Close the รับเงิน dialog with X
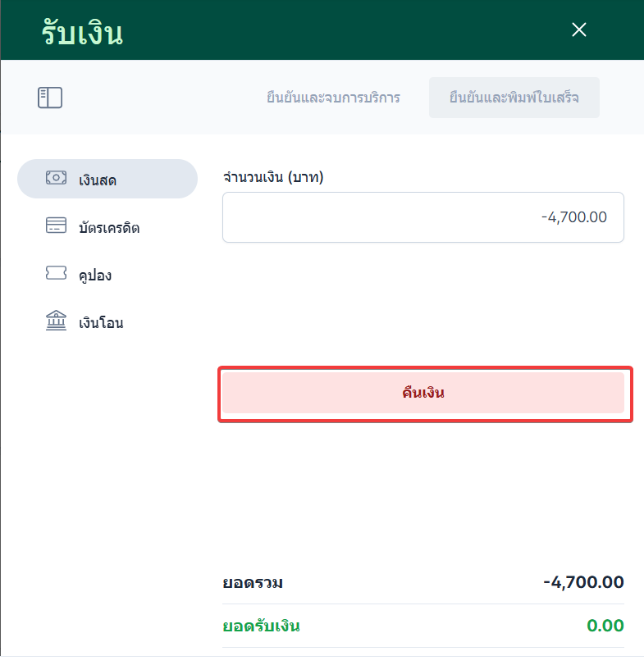The width and height of the screenshot is (644, 665). 579,30
